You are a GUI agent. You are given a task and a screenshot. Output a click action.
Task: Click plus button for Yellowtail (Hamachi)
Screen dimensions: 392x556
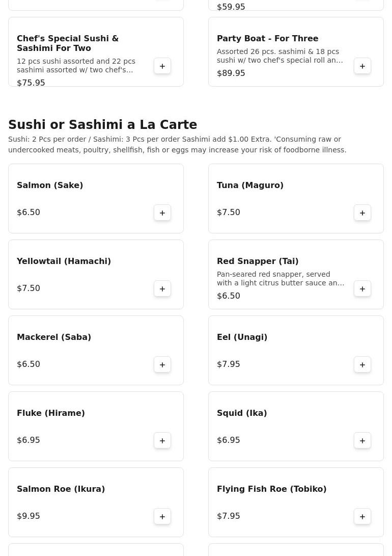click(x=162, y=289)
